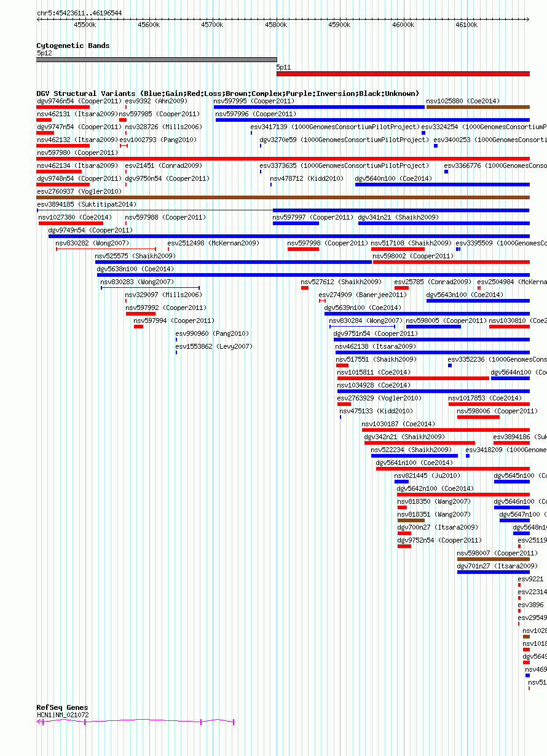Open variant label dgv5640n100 (Coe2014)

[393, 178]
